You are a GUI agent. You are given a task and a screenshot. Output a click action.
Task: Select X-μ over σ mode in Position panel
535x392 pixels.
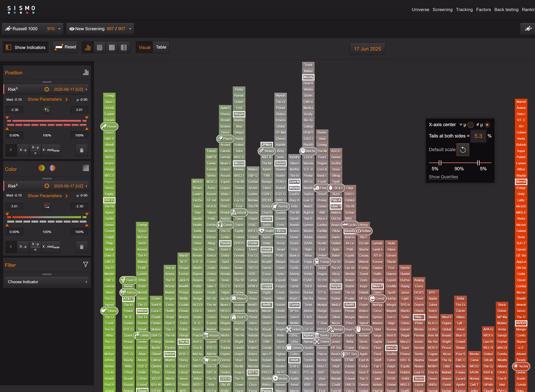tap(35, 150)
